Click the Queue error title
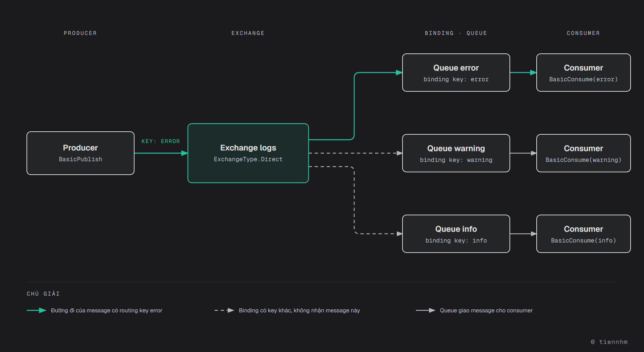Viewport: 644px width, 352px height. click(456, 68)
